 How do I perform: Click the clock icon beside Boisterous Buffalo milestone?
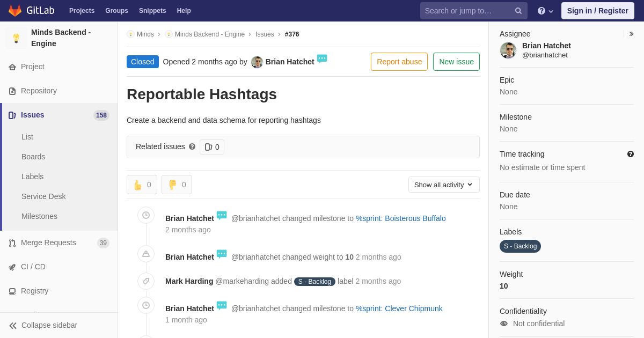(146, 216)
